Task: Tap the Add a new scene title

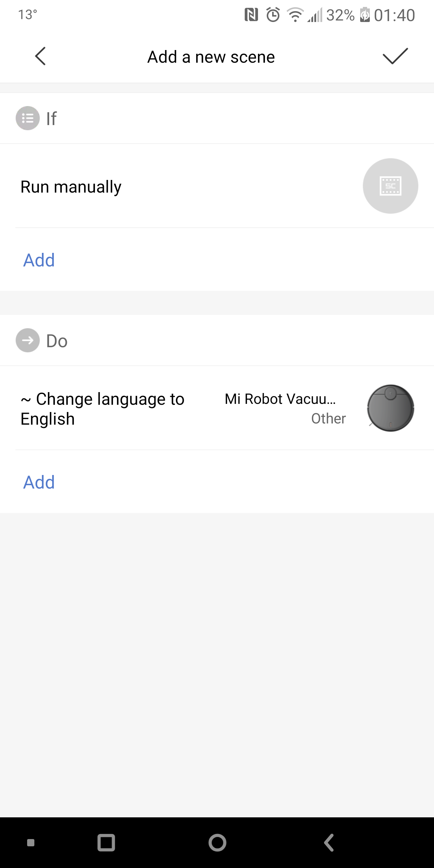Action: (x=211, y=57)
